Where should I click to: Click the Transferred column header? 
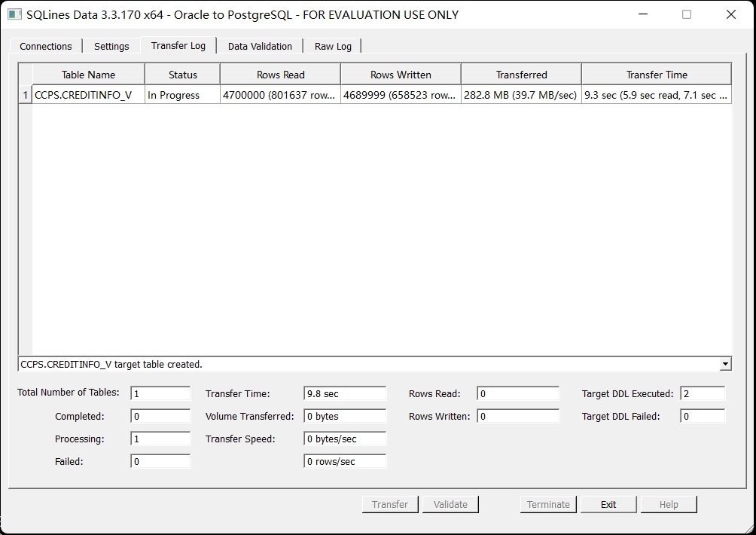coord(521,75)
